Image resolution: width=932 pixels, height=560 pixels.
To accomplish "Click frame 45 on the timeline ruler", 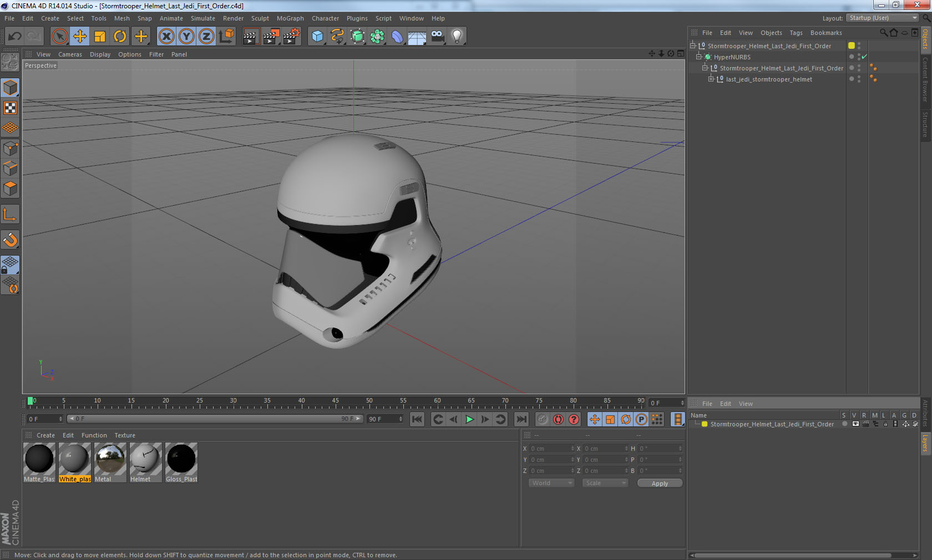I will (335, 401).
